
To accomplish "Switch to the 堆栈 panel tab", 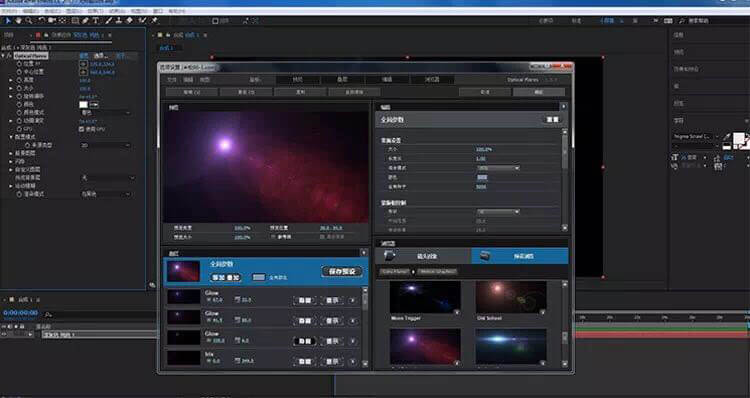I will [x=342, y=79].
